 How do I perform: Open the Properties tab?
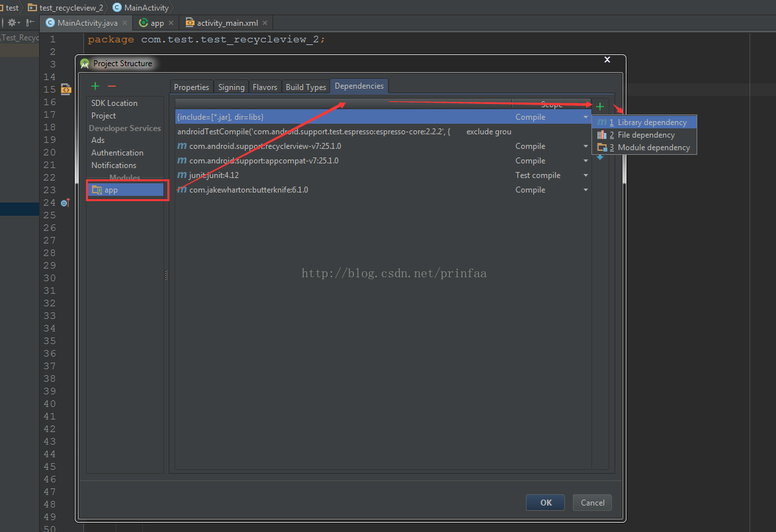(x=192, y=87)
